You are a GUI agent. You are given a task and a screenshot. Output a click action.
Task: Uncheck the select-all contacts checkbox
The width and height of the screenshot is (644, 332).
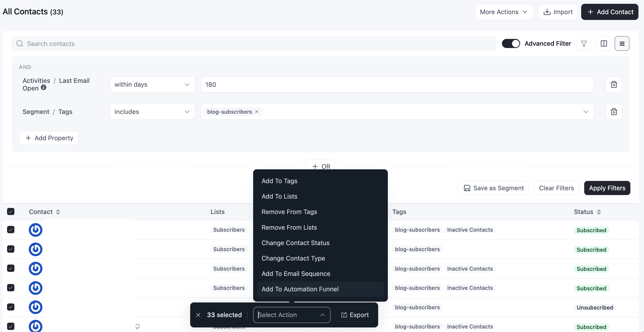click(11, 211)
